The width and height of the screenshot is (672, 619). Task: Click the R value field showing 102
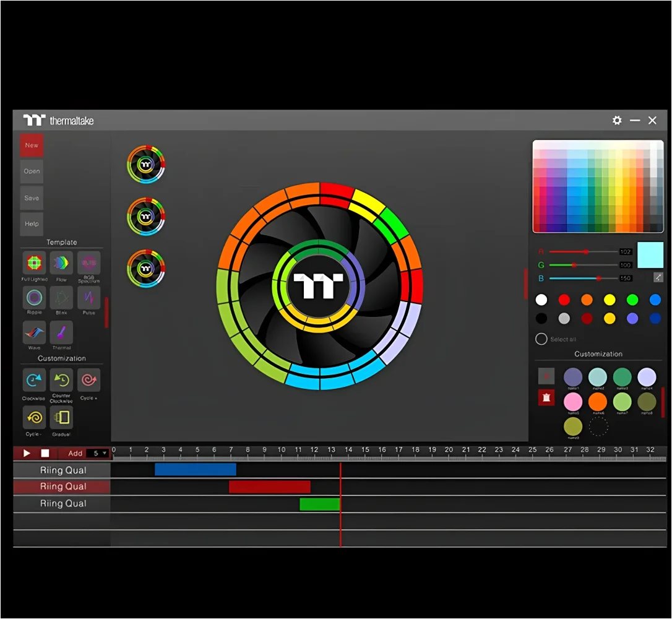point(626,252)
